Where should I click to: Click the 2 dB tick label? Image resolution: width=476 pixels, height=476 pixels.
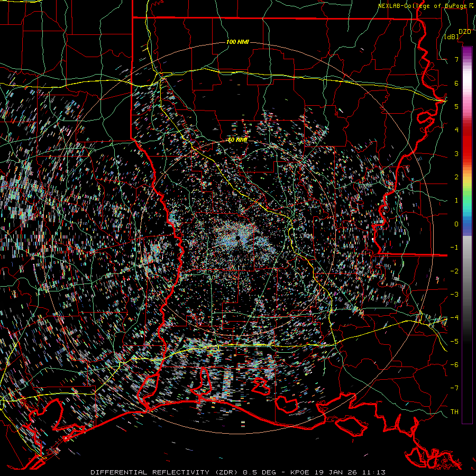point(456,177)
